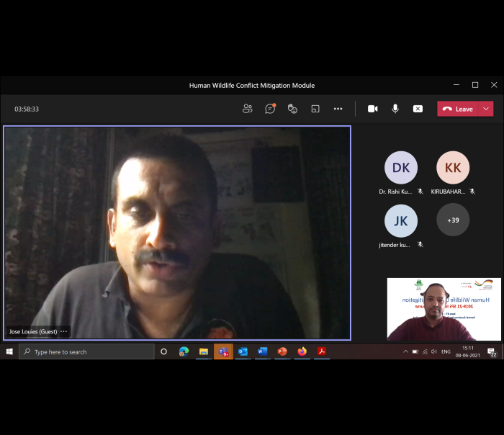Open raise hand reactions
This screenshot has height=435, width=504.
pos(292,109)
